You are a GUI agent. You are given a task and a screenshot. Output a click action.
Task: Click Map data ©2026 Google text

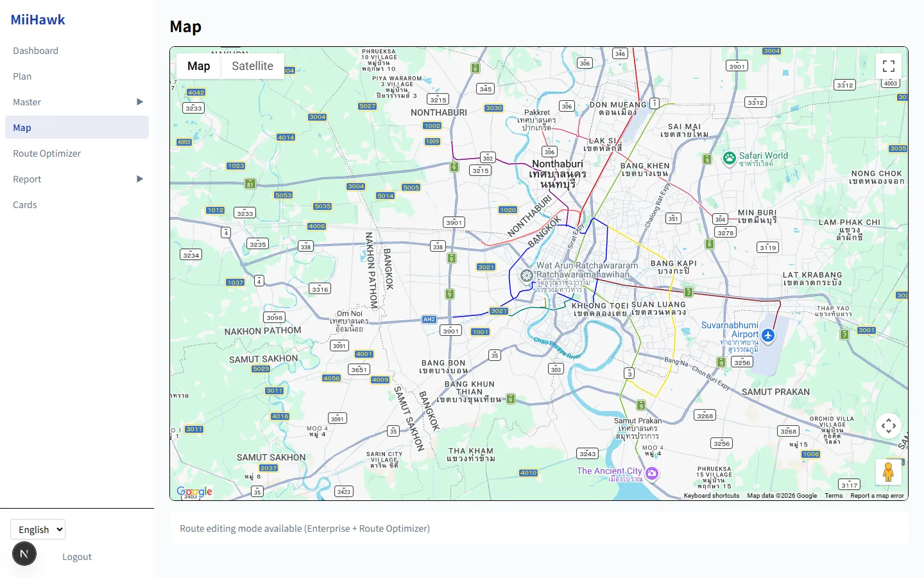click(x=782, y=496)
